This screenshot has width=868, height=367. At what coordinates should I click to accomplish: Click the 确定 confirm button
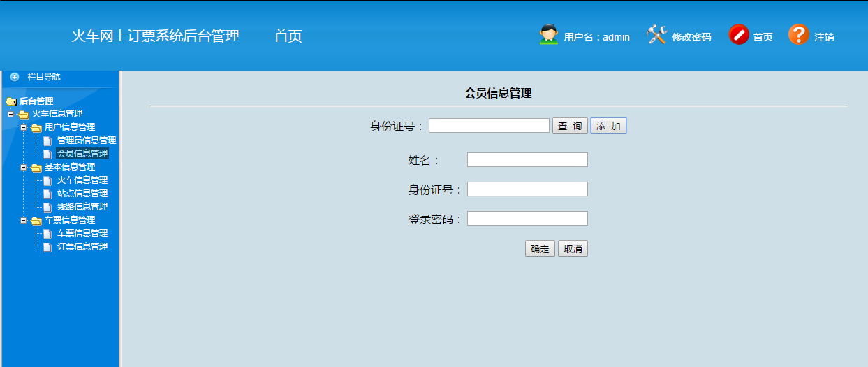point(540,249)
